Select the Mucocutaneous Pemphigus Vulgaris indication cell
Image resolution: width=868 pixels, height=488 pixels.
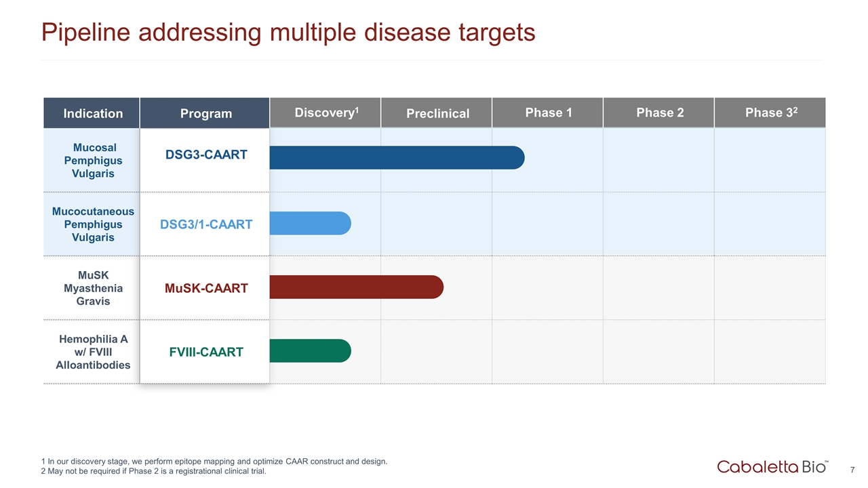click(x=92, y=224)
